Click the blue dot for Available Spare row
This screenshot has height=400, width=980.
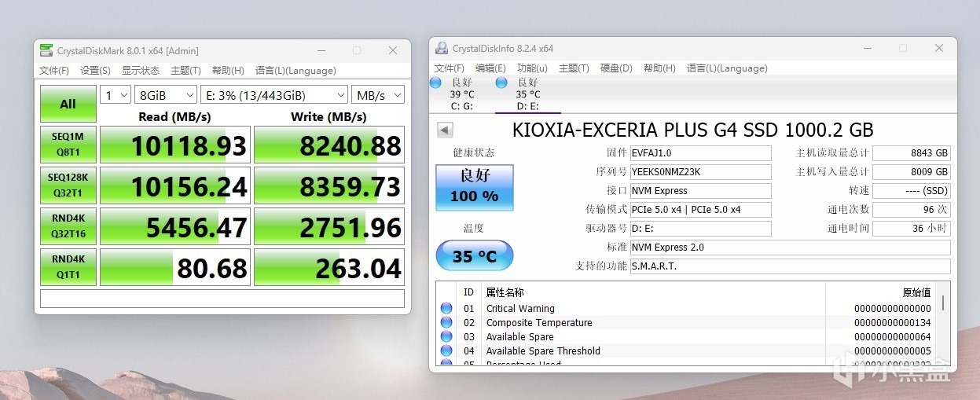(x=446, y=337)
